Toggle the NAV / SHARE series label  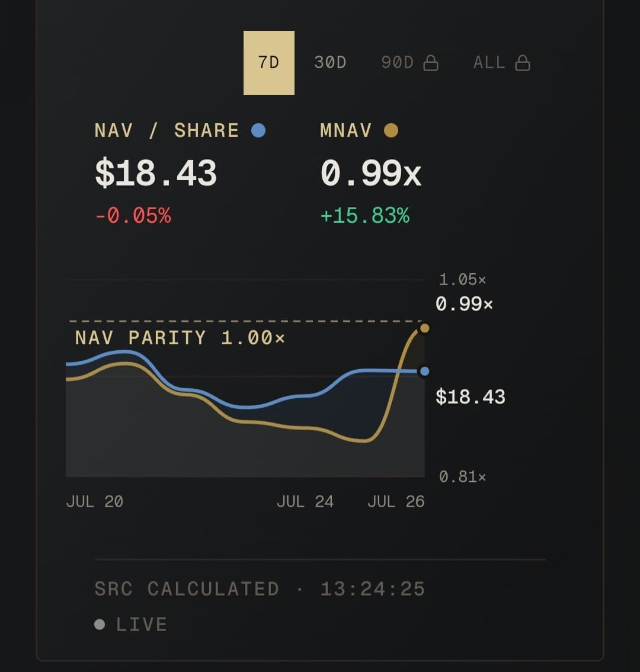(167, 130)
